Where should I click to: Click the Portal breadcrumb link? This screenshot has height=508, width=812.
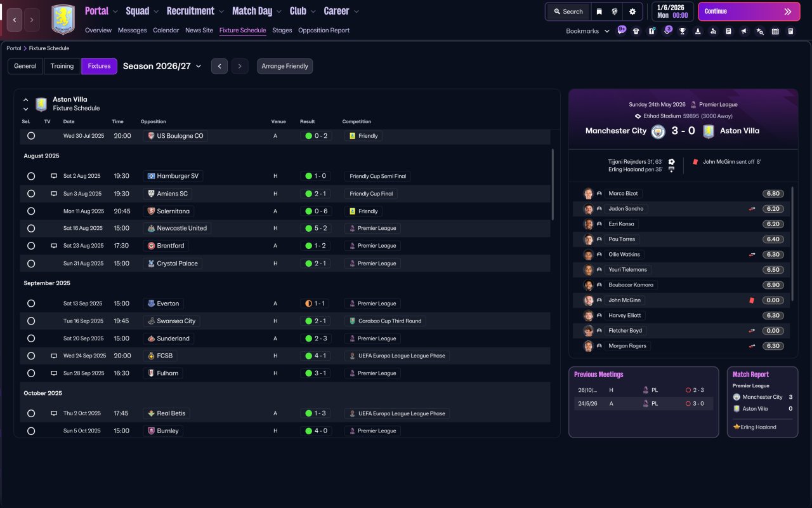click(x=13, y=48)
